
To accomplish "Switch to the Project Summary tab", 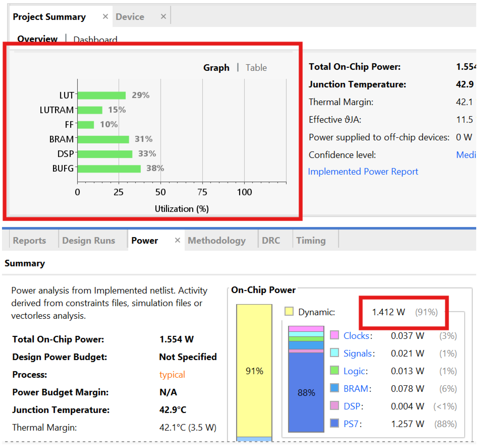I will [49, 17].
